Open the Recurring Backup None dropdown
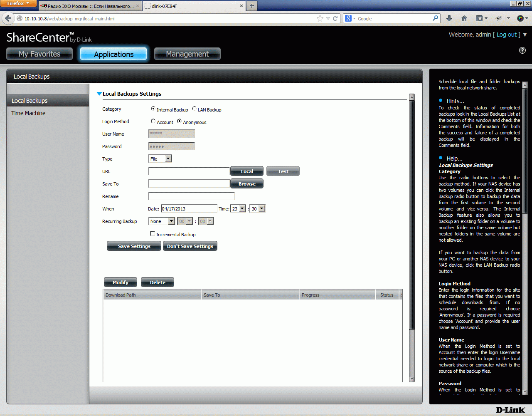Screen dimensions: 532x416 162,221
